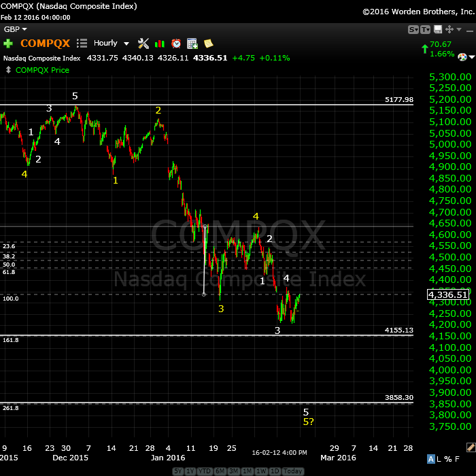Click the 100.0 Fibonacci level label
The image size is (476, 476).
pos(11,299)
